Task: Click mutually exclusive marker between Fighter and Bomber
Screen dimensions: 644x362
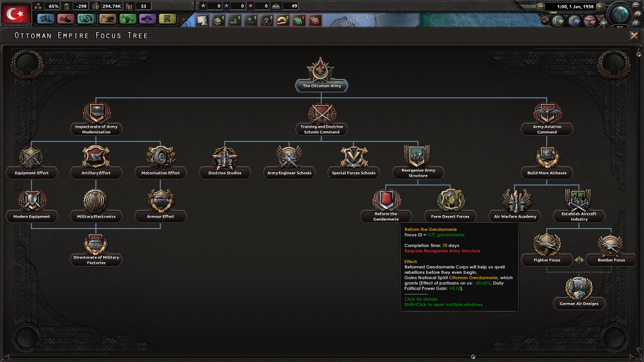Action: [x=579, y=260]
